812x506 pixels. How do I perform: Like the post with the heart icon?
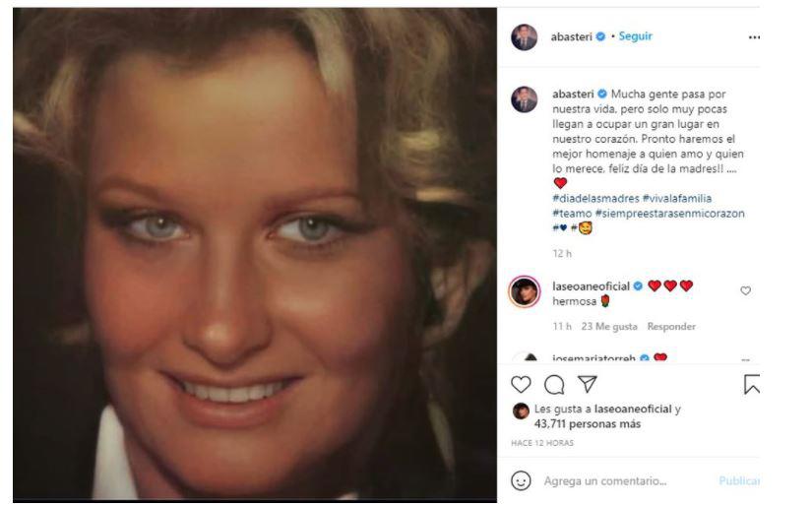point(521,385)
